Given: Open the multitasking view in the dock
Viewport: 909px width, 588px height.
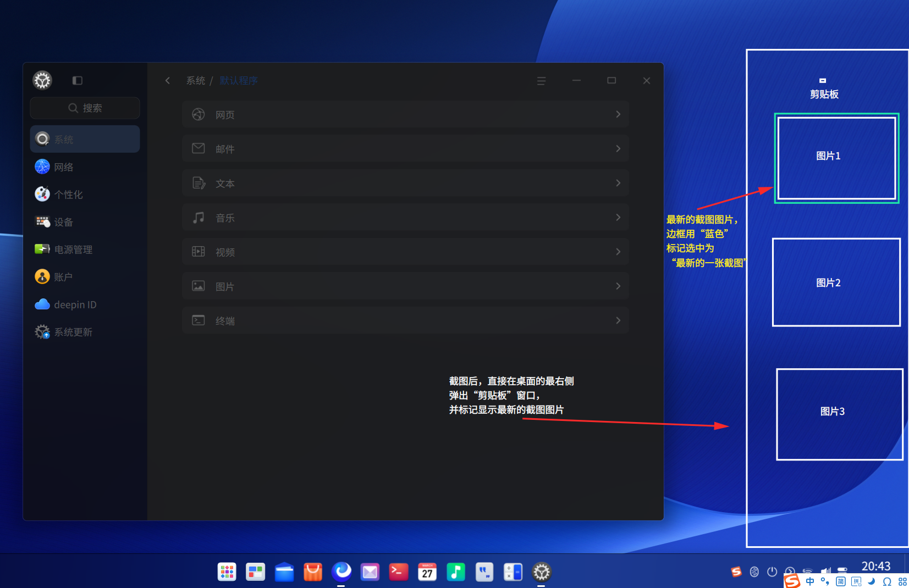Looking at the screenshot, I should (x=256, y=572).
